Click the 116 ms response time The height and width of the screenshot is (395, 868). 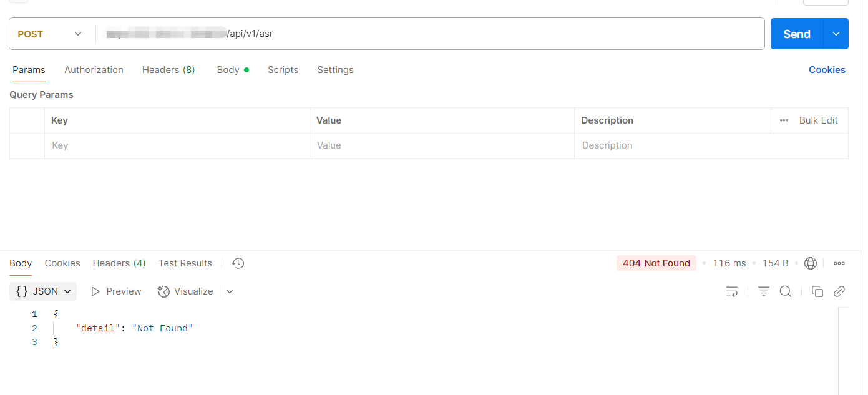[729, 263]
